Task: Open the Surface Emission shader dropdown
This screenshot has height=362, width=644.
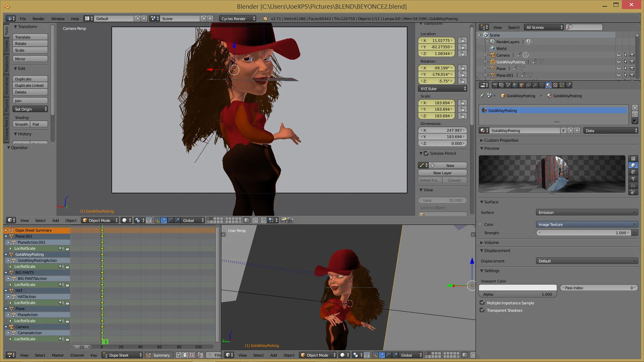Action: [x=587, y=212]
